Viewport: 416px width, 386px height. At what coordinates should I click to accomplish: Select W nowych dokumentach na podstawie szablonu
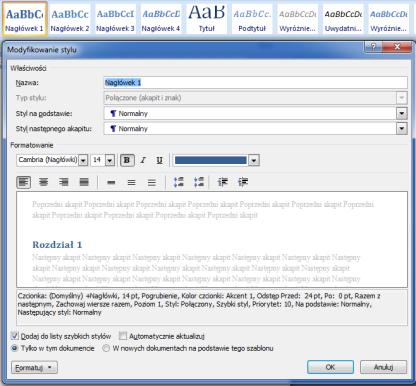click(106, 348)
